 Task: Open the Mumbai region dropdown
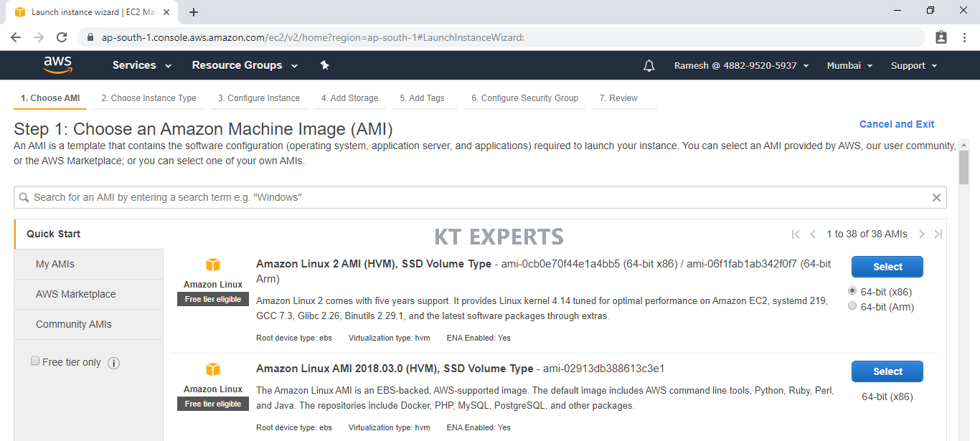(850, 65)
